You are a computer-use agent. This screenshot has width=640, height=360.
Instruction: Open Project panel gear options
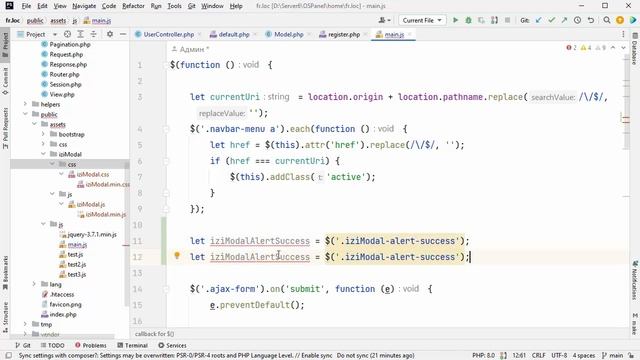pos(110,34)
